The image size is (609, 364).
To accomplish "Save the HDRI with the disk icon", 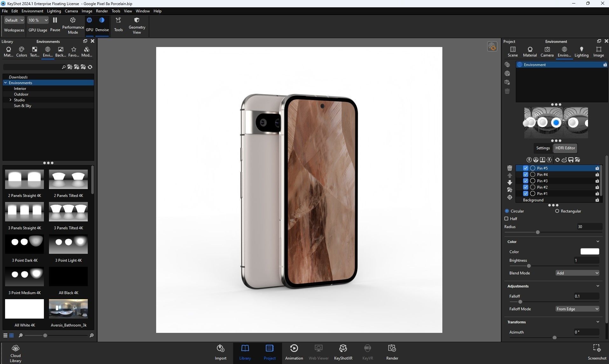I will tap(571, 160).
